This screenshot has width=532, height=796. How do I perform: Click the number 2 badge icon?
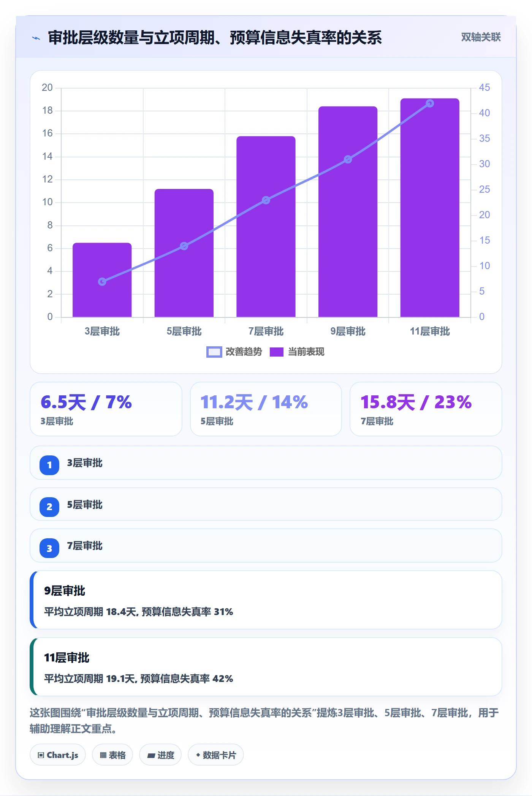[49, 507]
